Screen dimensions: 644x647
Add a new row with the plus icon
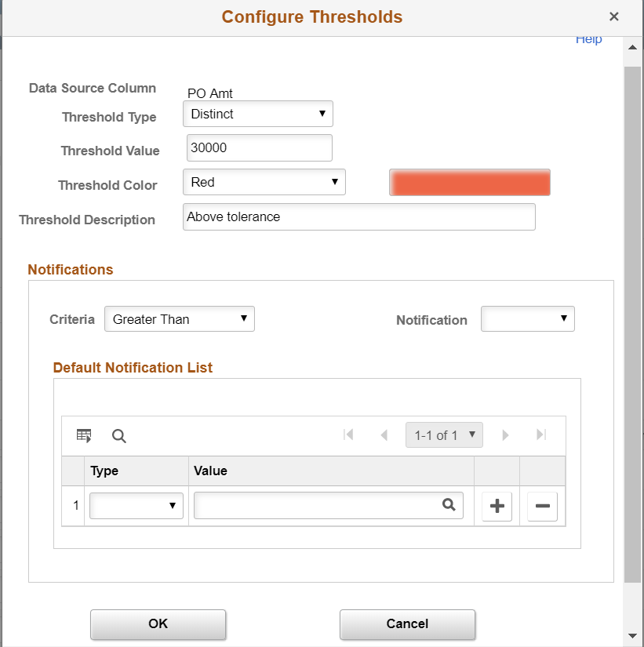pos(497,506)
